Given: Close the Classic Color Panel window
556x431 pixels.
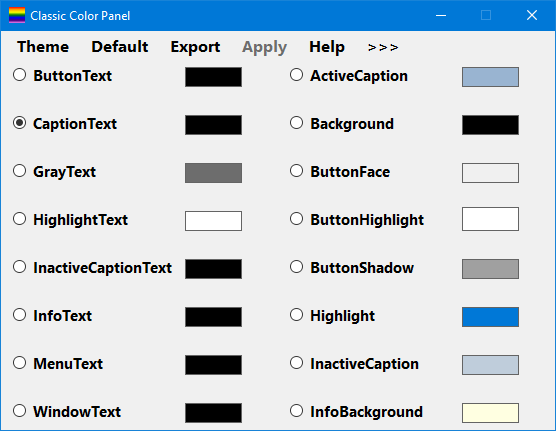Looking at the screenshot, I should [532, 15].
